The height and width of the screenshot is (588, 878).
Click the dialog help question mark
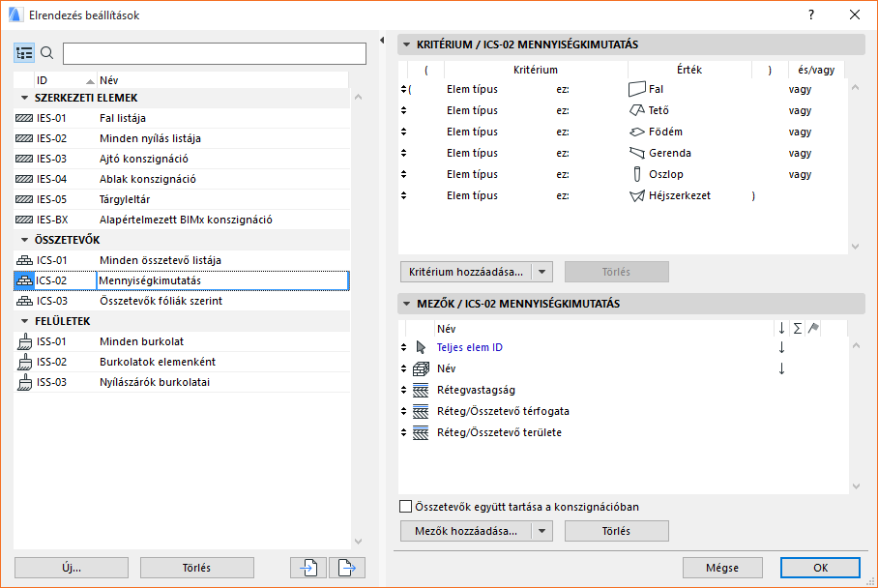pos(811,15)
